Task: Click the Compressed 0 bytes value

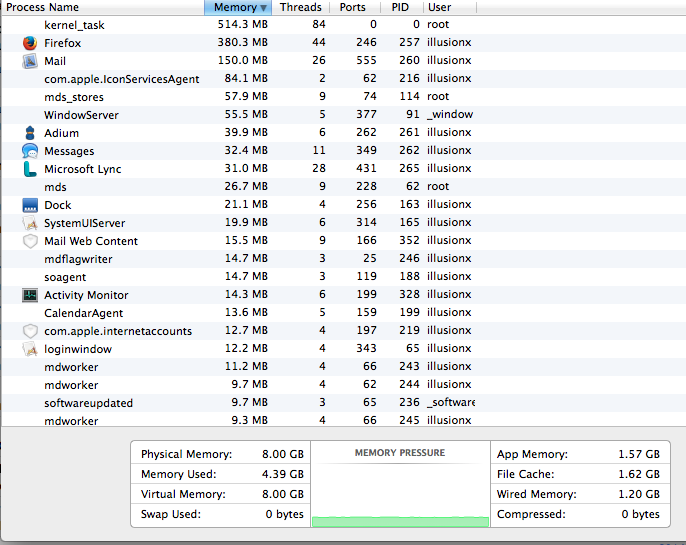Action: point(640,514)
